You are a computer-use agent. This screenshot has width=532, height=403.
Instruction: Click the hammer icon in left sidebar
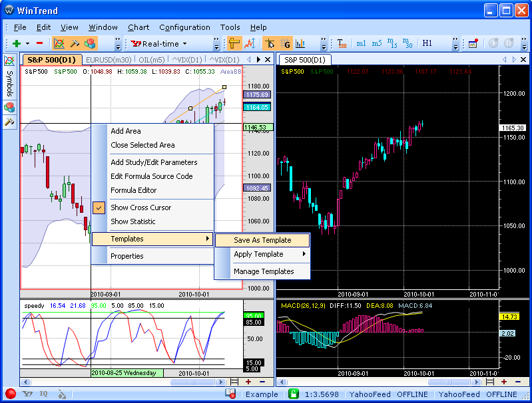click(9, 121)
